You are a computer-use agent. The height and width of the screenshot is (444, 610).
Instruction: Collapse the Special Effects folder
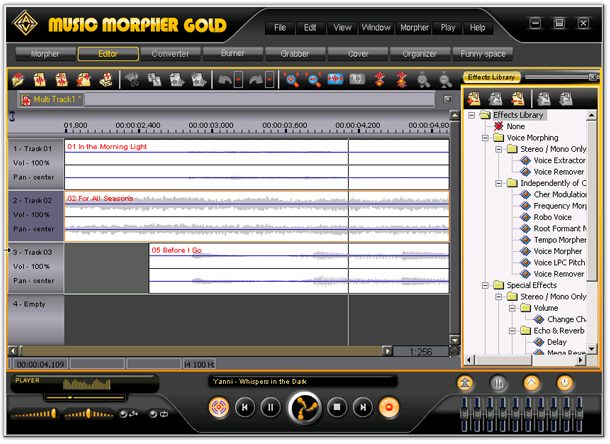pos(485,285)
